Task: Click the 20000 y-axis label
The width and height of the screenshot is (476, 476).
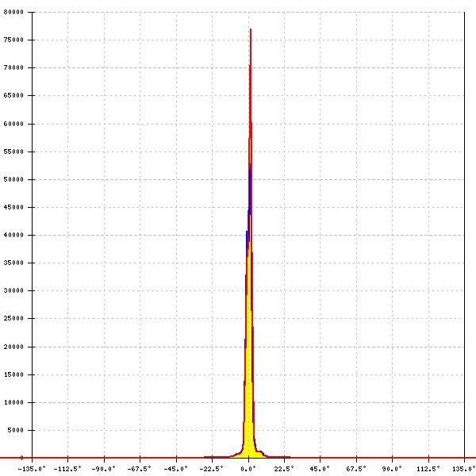Action: 13,347
